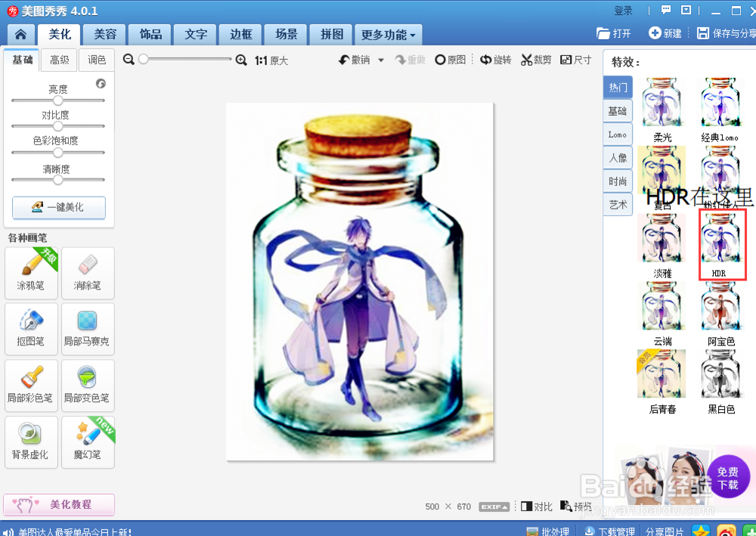Open the 文字 text tab

[x=196, y=34]
